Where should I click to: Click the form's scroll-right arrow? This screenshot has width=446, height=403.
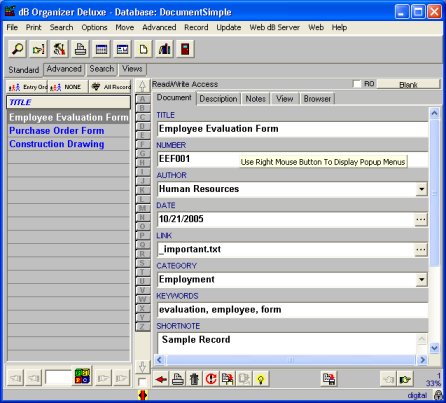tap(422, 360)
